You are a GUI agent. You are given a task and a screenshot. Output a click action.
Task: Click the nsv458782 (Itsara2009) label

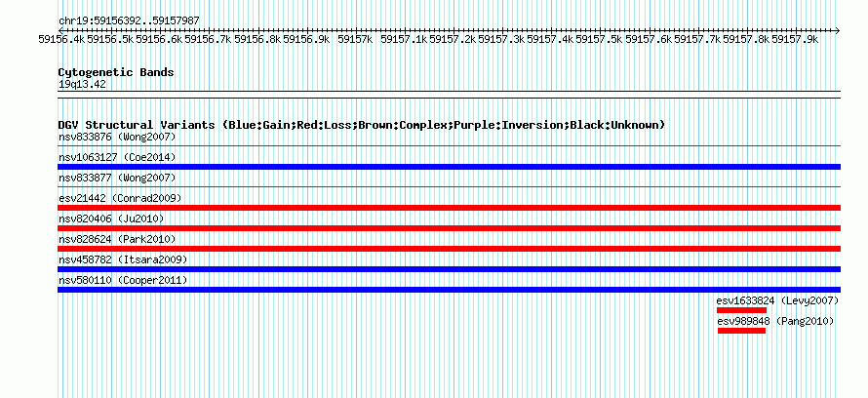[123, 259]
